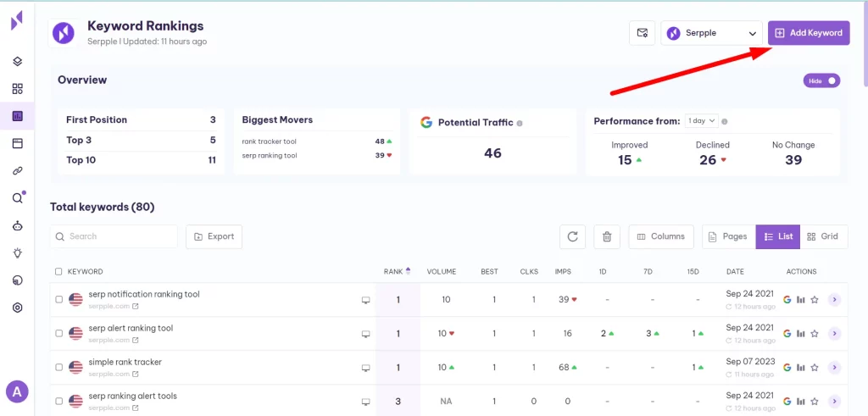Expand serp notification ranking tool row arrow
The image size is (868, 416).
click(x=834, y=300)
